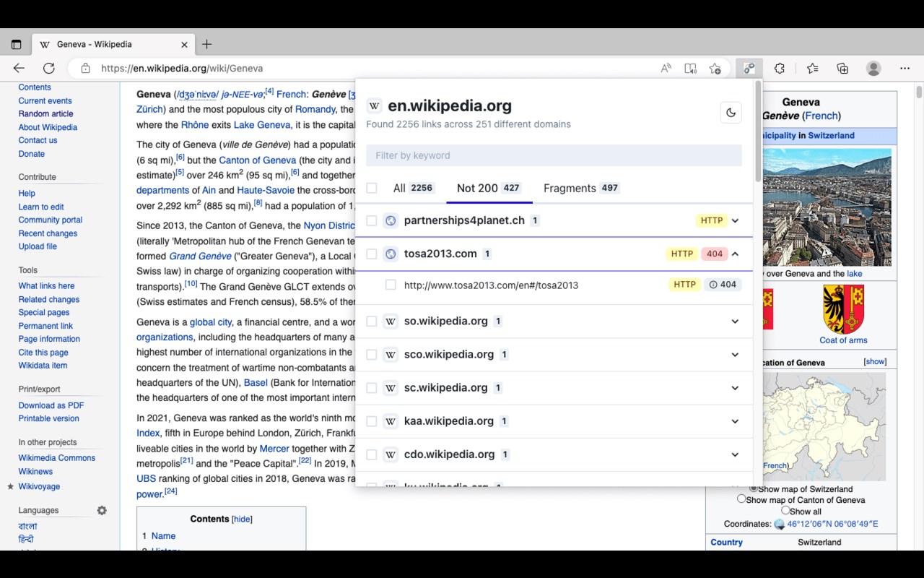Check the select-all checkbox near All tab
Screen dimensions: 924x578
click(x=372, y=188)
